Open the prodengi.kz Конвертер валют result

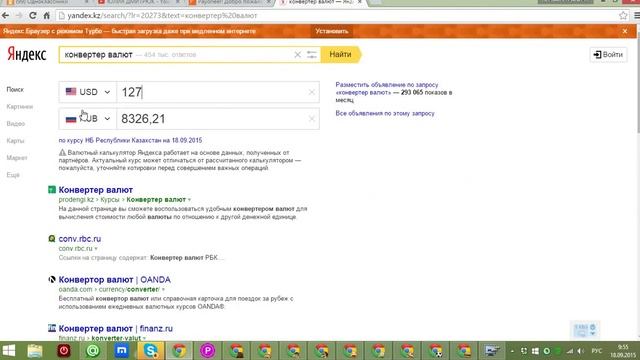tap(96, 190)
